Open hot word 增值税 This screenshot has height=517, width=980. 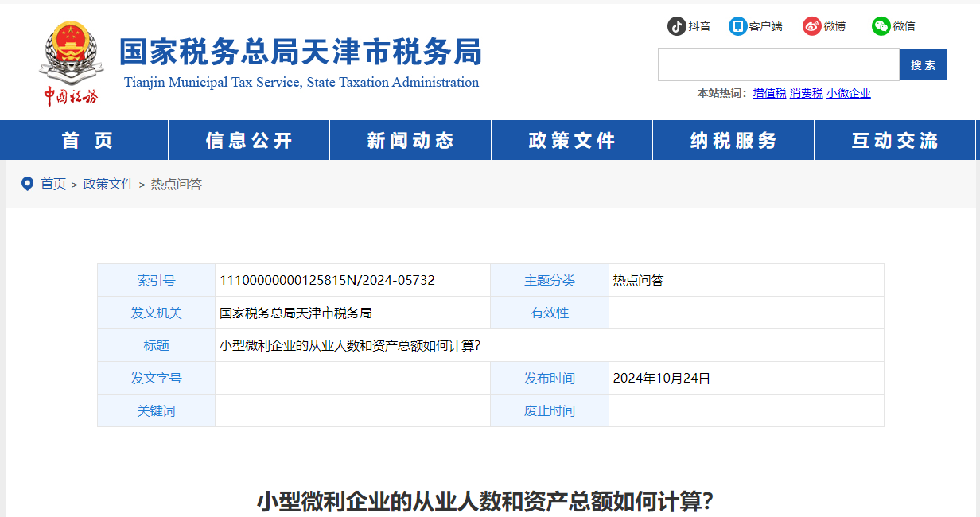coord(769,93)
